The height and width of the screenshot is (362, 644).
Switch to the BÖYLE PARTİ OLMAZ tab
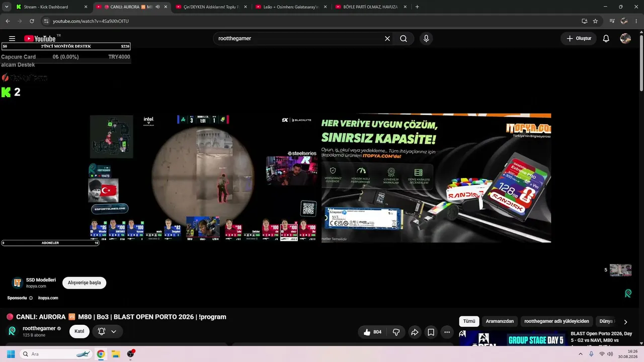point(371,7)
